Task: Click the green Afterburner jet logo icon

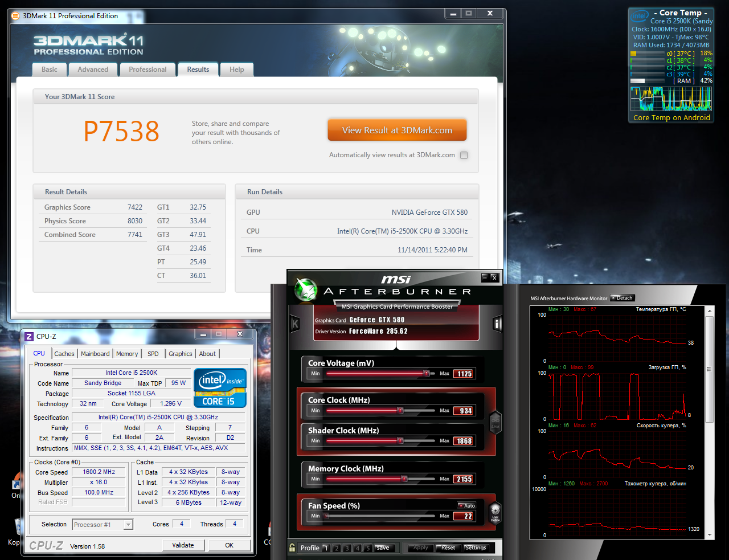Action: 306,290
